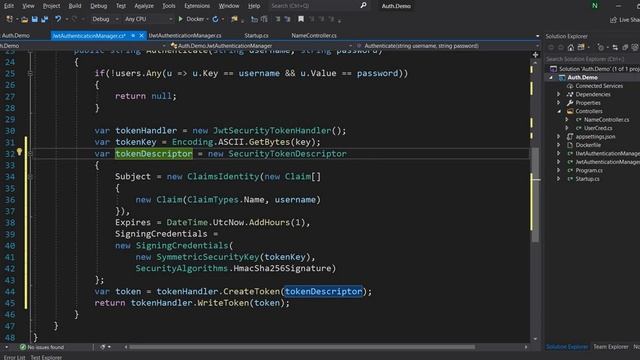Save the current file with the disk icon
The width and height of the screenshot is (640, 360).
click(35, 19)
